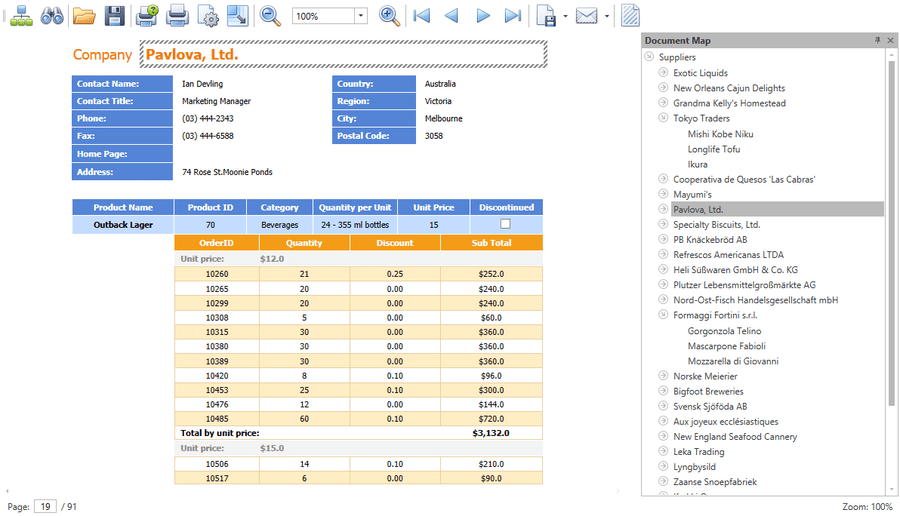
Task: Toggle the Discontinued checkbox for Outback Lager
Action: tap(505, 224)
